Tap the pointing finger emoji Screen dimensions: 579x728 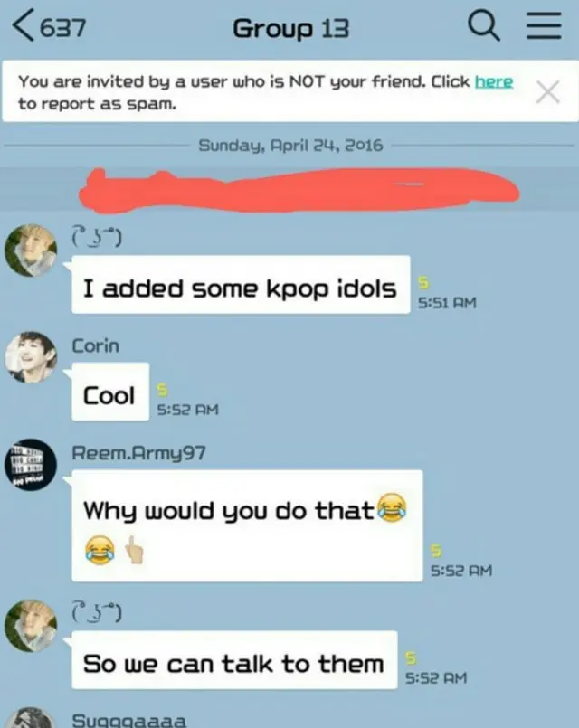point(135,550)
